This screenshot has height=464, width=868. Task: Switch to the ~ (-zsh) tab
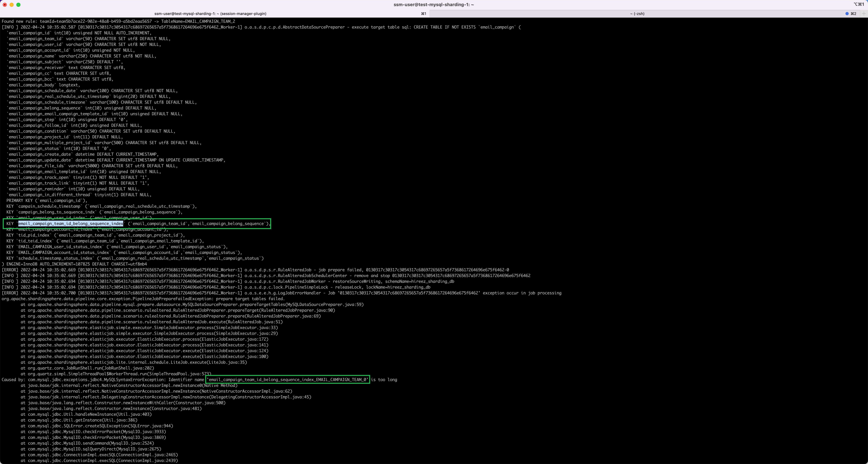pyautogui.click(x=637, y=13)
